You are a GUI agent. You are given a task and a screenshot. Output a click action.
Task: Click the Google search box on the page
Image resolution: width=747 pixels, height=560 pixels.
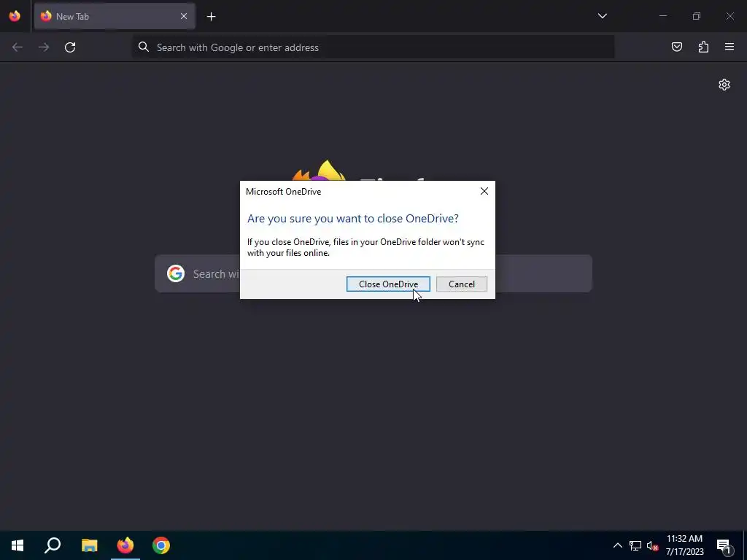tap(373, 274)
